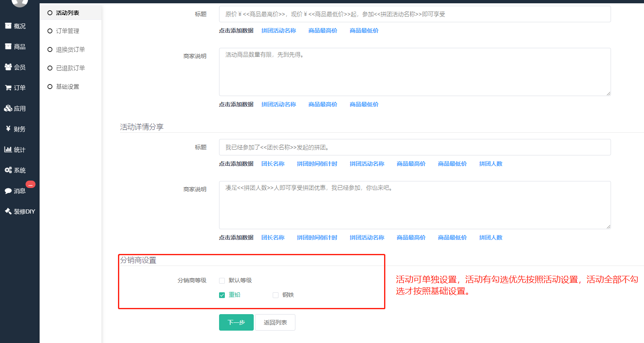The height and width of the screenshot is (343, 644).
Task: Click the 财务 yen finance icon
Action: 8,129
